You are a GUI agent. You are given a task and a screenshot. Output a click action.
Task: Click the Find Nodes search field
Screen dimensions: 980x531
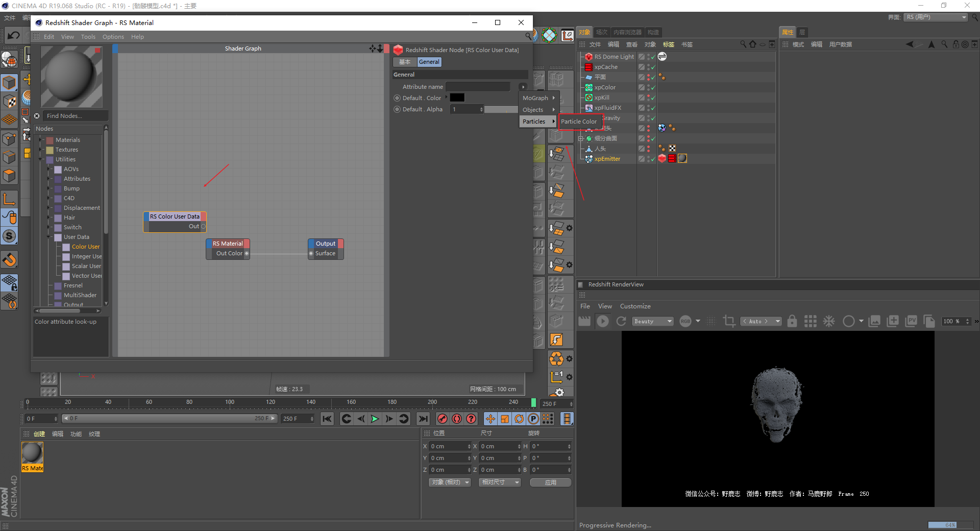(x=75, y=116)
